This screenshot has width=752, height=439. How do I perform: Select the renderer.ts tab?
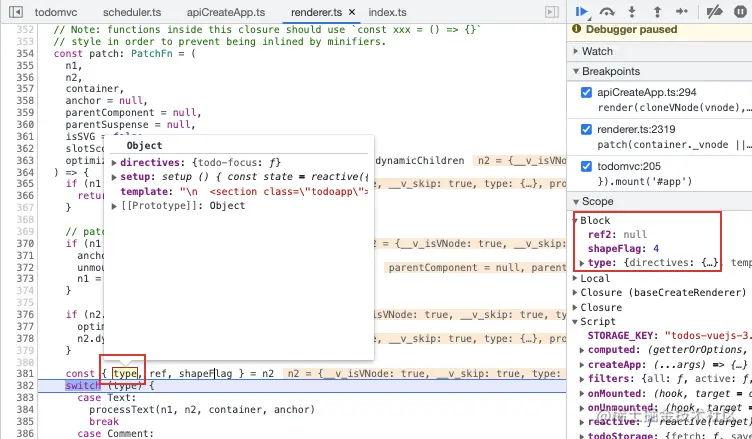317,12
